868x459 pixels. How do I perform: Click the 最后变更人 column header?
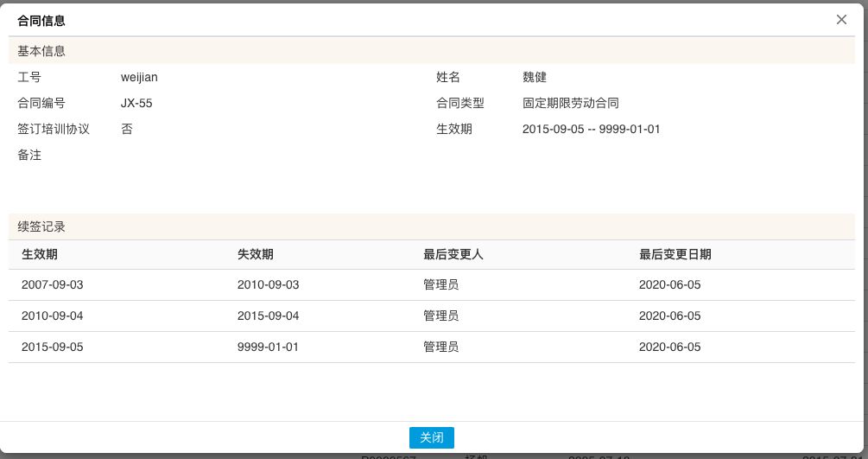[453, 254]
